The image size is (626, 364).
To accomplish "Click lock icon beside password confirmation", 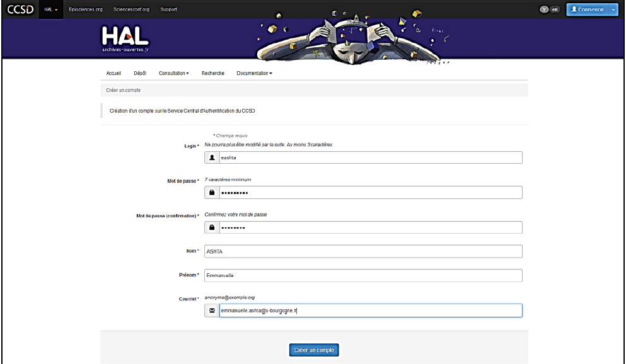I will point(212,227).
